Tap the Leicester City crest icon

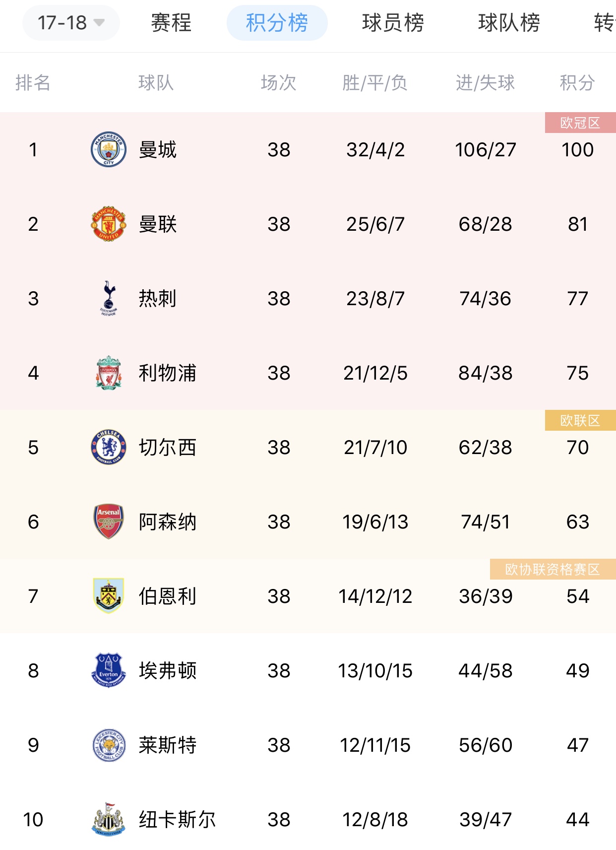coord(109,745)
